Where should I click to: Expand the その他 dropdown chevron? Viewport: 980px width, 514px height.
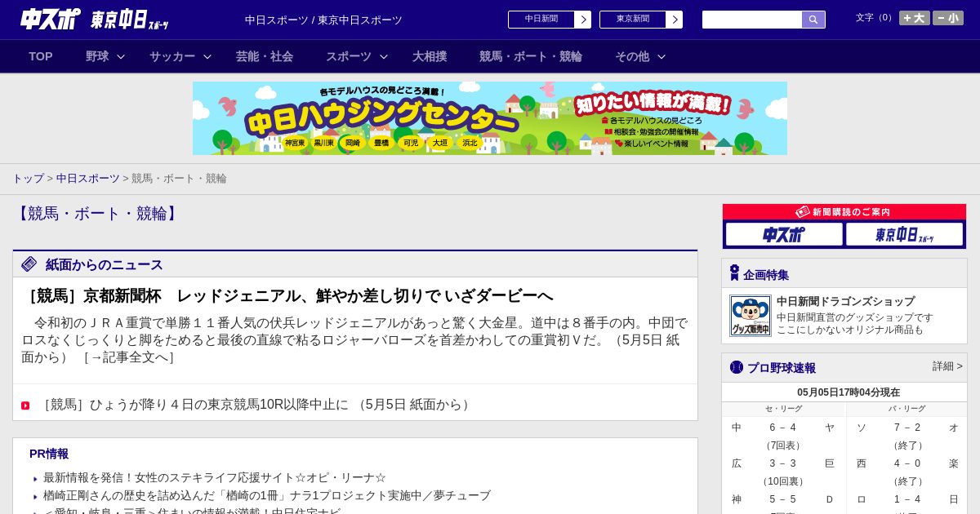(661, 57)
